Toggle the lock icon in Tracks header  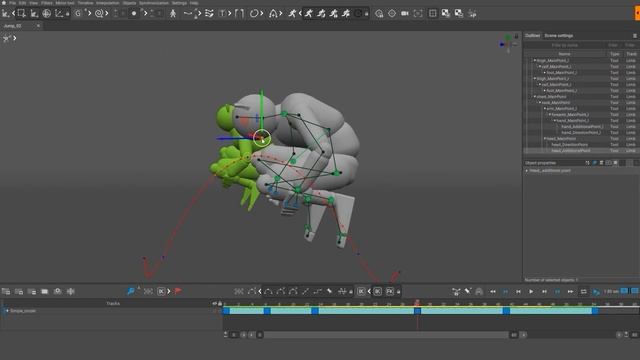click(220, 303)
